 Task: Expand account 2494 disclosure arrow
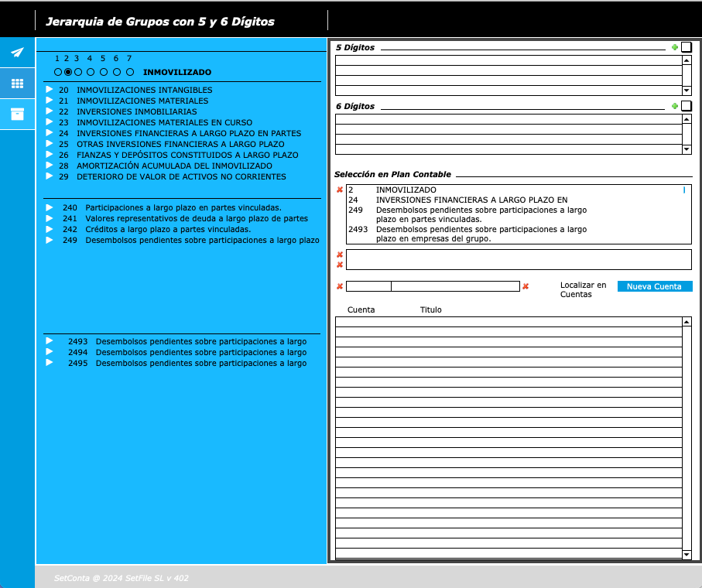point(49,352)
